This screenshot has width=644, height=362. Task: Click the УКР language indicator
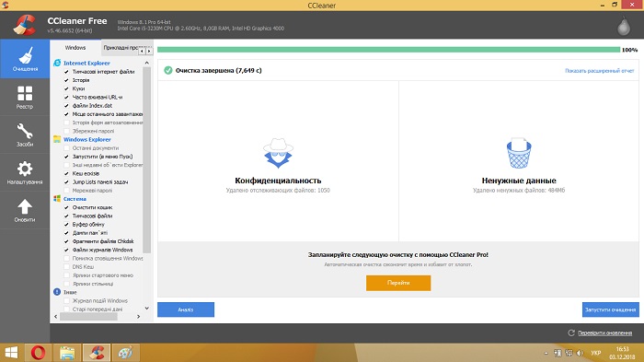(595, 353)
